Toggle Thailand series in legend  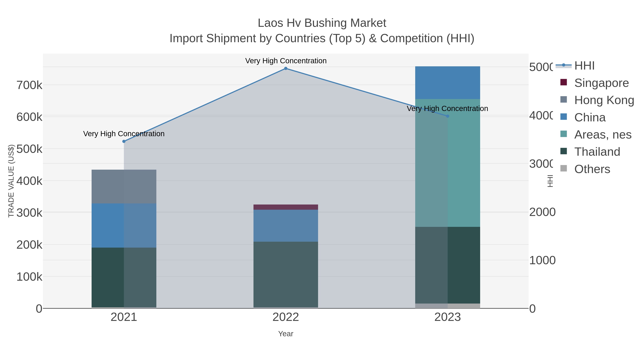tap(590, 152)
